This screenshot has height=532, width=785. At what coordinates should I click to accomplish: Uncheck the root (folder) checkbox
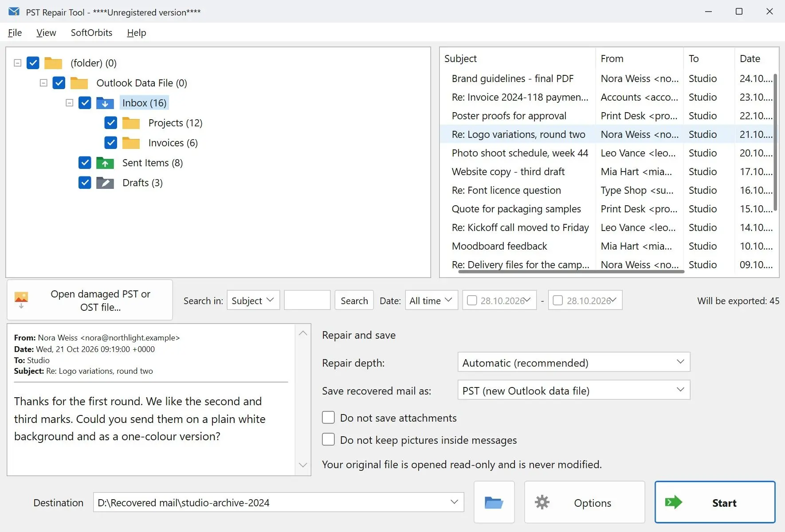33,63
